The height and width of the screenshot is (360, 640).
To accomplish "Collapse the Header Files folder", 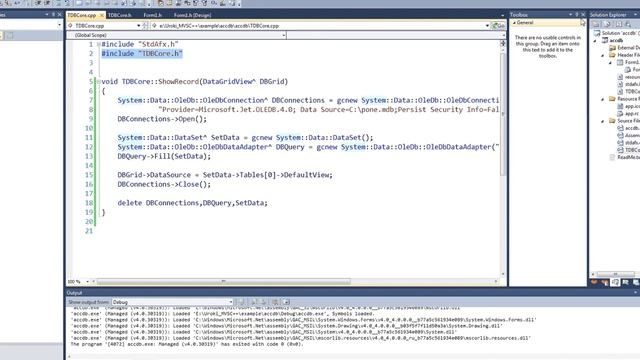I will click(x=603, y=55).
